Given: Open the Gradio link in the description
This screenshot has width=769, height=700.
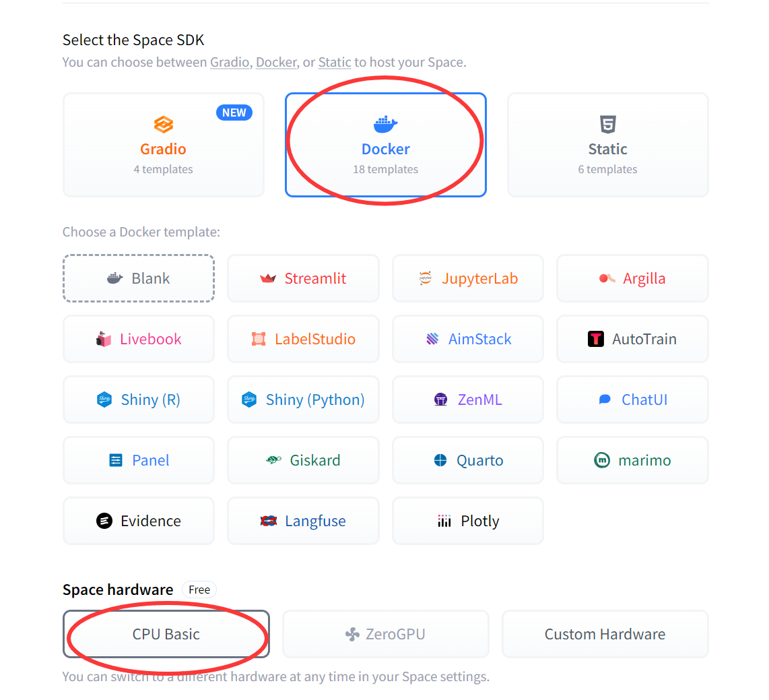Looking at the screenshot, I should 230,63.
